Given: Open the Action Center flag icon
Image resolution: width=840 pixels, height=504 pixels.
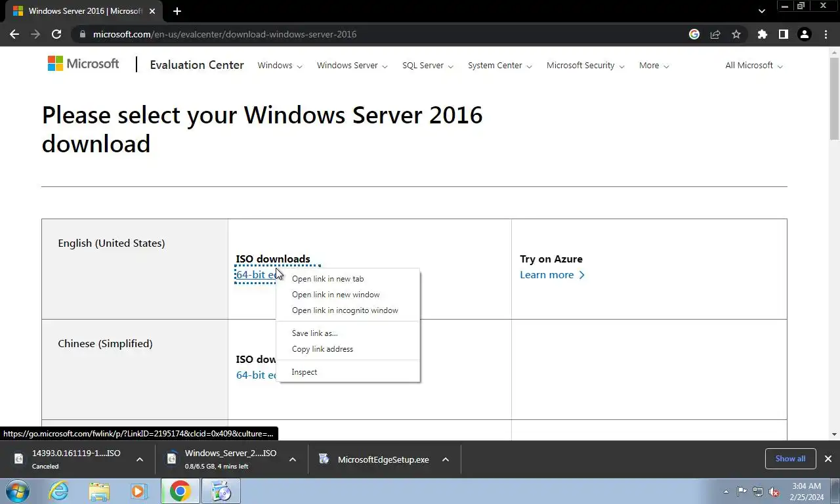Looking at the screenshot, I should coord(742,492).
